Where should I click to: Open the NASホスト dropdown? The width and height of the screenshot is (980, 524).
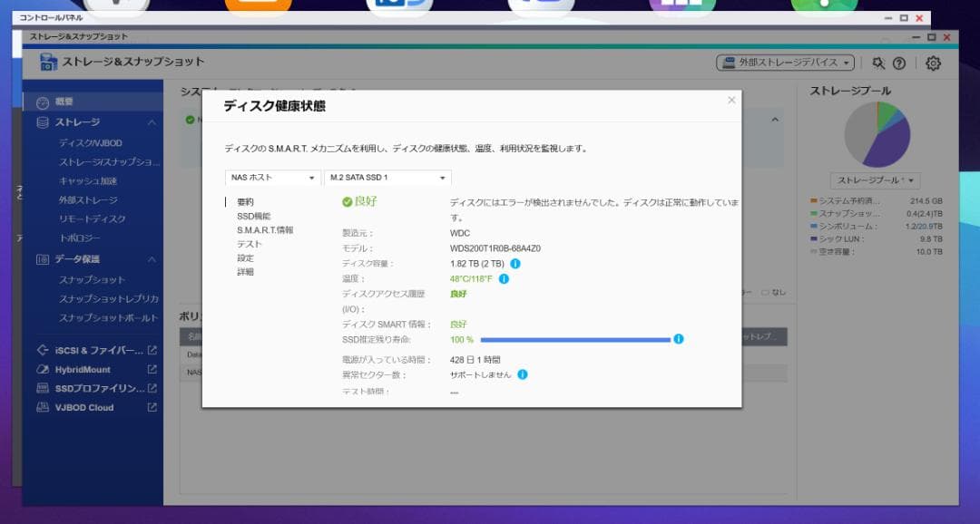(272, 180)
